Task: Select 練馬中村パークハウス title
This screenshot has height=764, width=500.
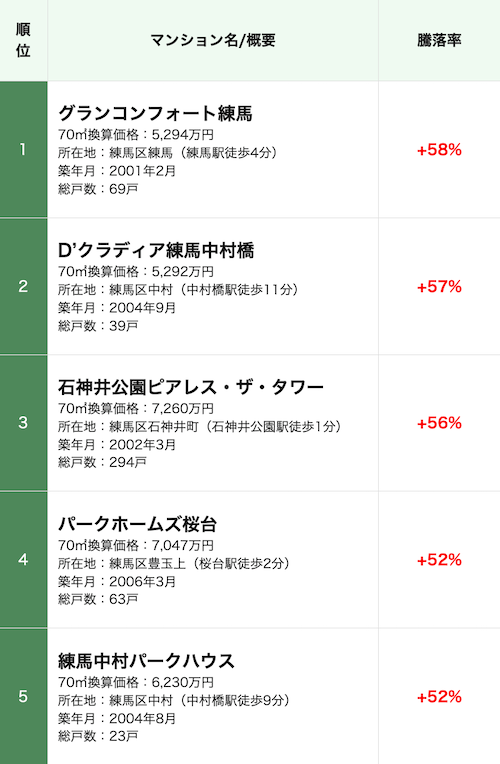Action: click(146, 661)
